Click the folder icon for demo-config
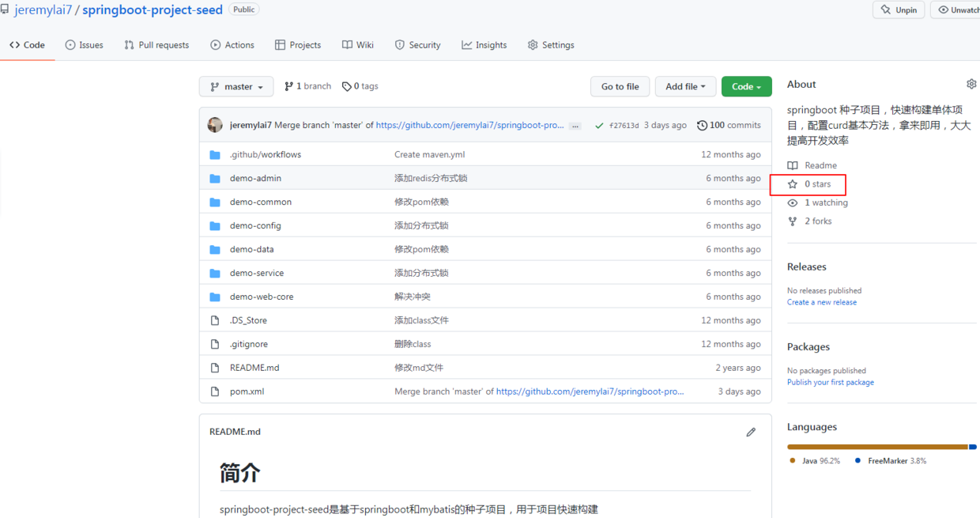 pos(215,225)
